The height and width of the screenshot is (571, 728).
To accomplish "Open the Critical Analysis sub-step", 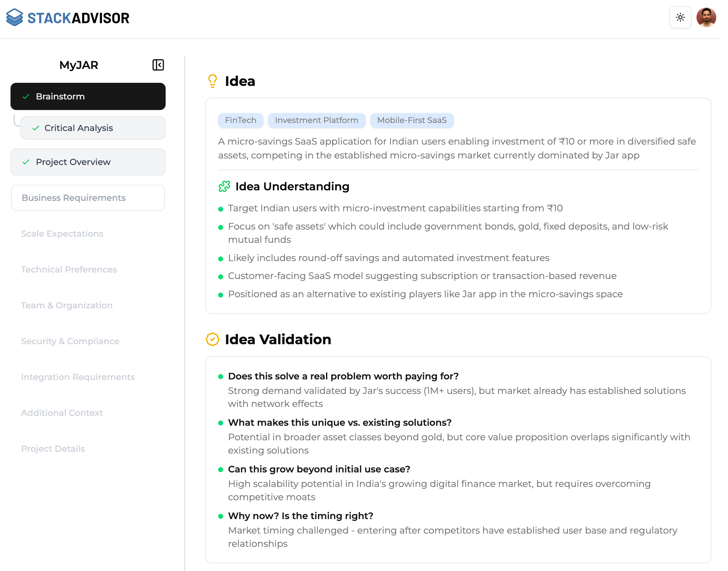I will pos(93,128).
